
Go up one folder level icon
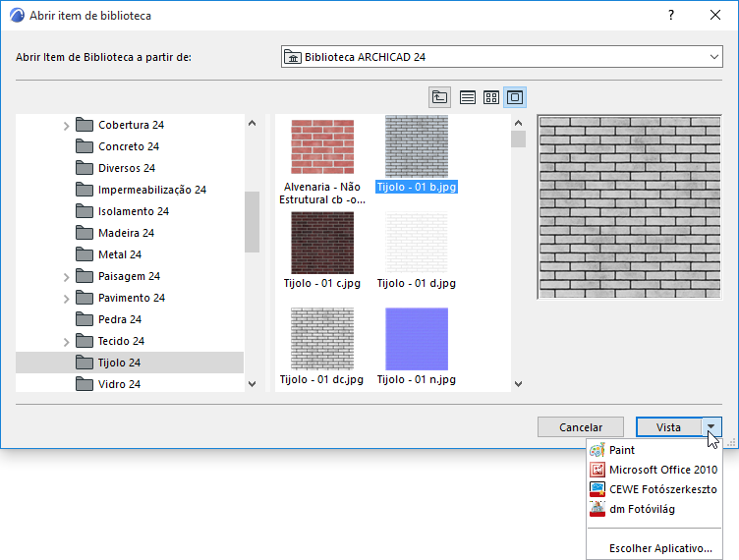[x=439, y=97]
